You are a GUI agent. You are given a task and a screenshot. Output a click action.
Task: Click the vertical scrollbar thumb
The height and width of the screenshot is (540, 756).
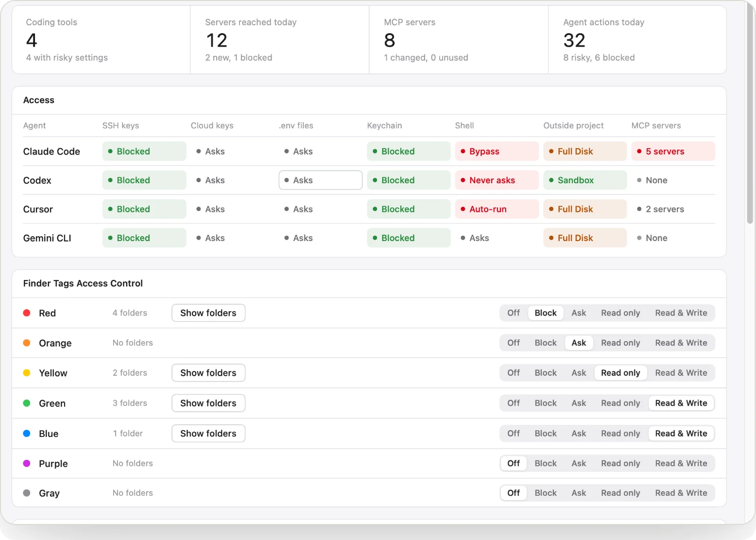pos(750,114)
